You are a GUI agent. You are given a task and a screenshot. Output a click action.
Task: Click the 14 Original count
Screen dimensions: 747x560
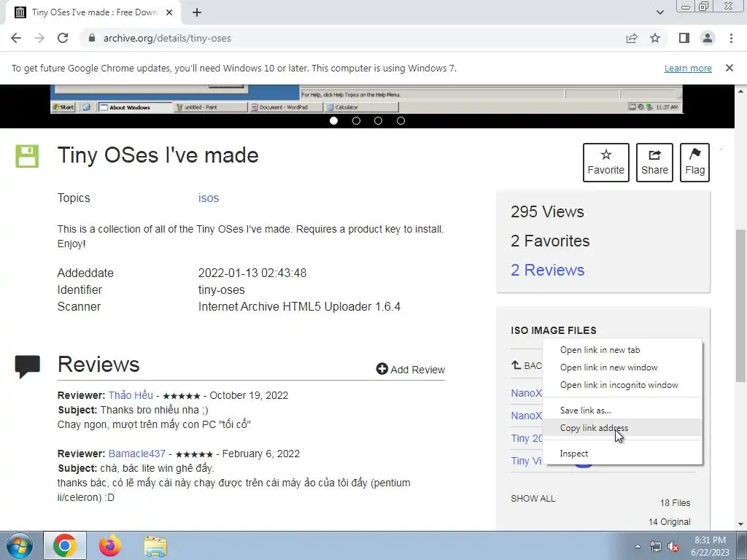tap(669, 522)
